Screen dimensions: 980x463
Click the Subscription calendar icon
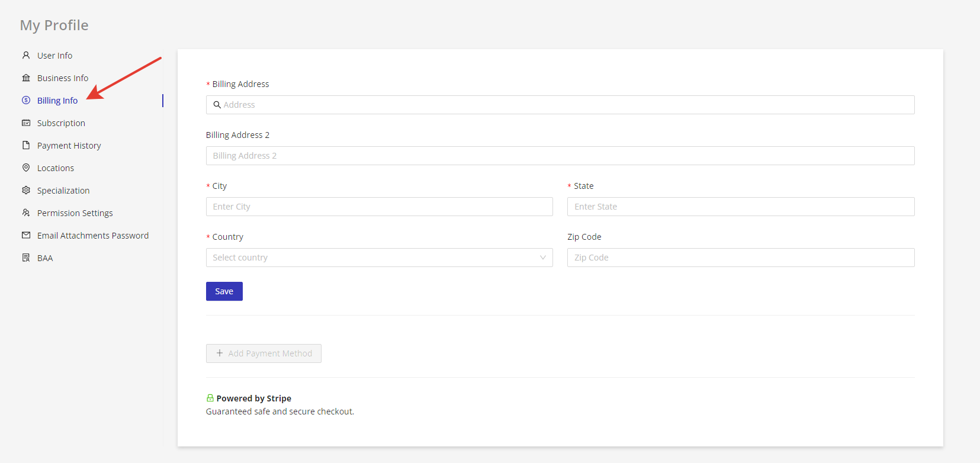[26, 123]
